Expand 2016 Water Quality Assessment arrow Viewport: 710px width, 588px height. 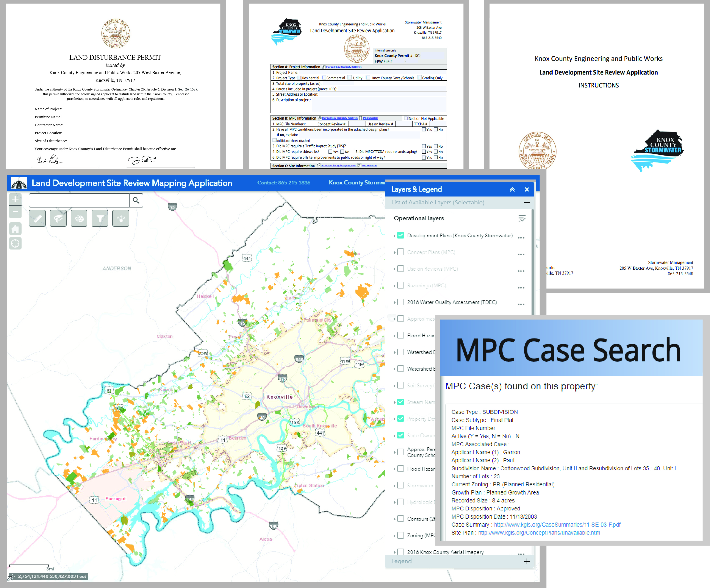tap(395, 303)
